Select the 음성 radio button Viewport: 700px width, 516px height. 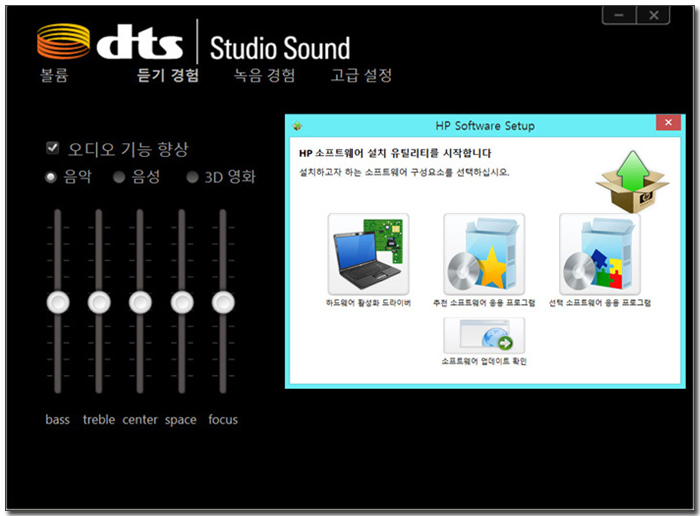(x=119, y=177)
